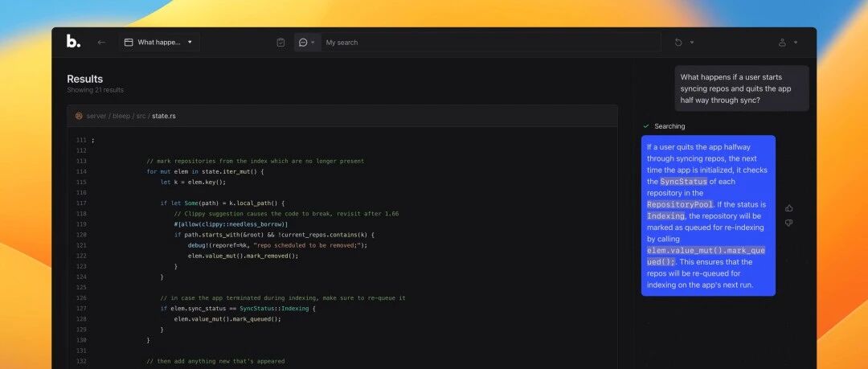Click the clipboard icon beside the search bar
The height and width of the screenshot is (369, 868).
pyautogui.click(x=280, y=42)
